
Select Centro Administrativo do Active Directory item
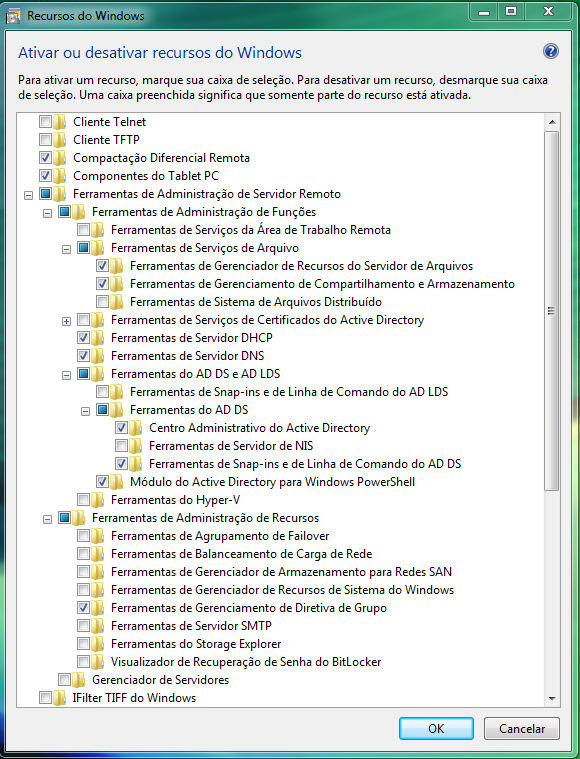pyautogui.click(x=259, y=428)
